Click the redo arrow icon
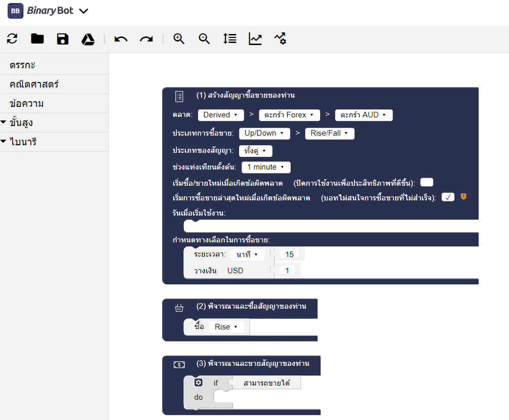The image size is (509, 420). click(x=146, y=39)
